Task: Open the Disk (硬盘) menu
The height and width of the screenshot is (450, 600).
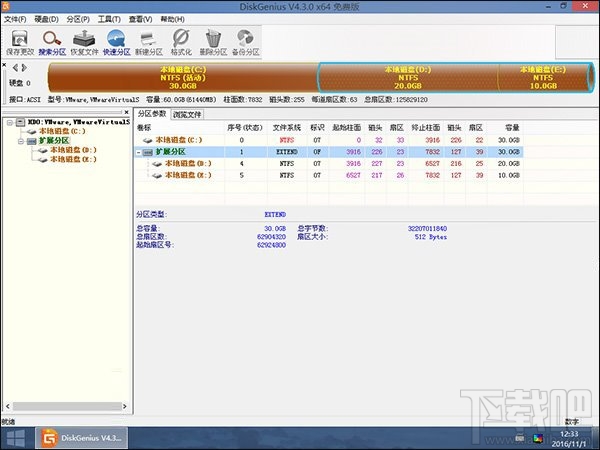Action: (46, 19)
